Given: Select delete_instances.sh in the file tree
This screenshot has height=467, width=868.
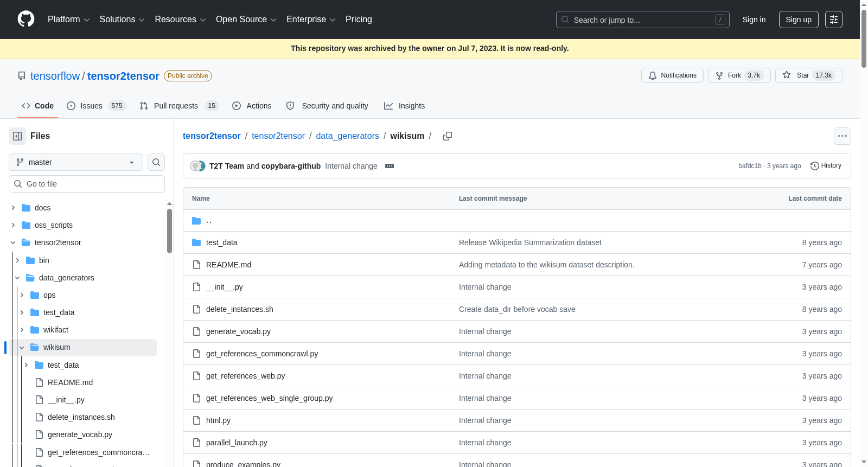Looking at the screenshot, I should pos(81,417).
